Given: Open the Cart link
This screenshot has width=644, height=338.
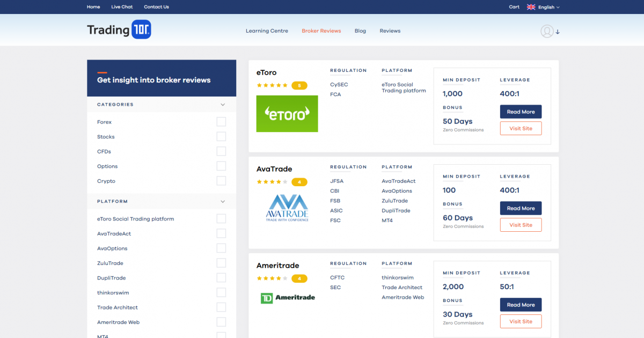Looking at the screenshot, I should click(514, 7).
